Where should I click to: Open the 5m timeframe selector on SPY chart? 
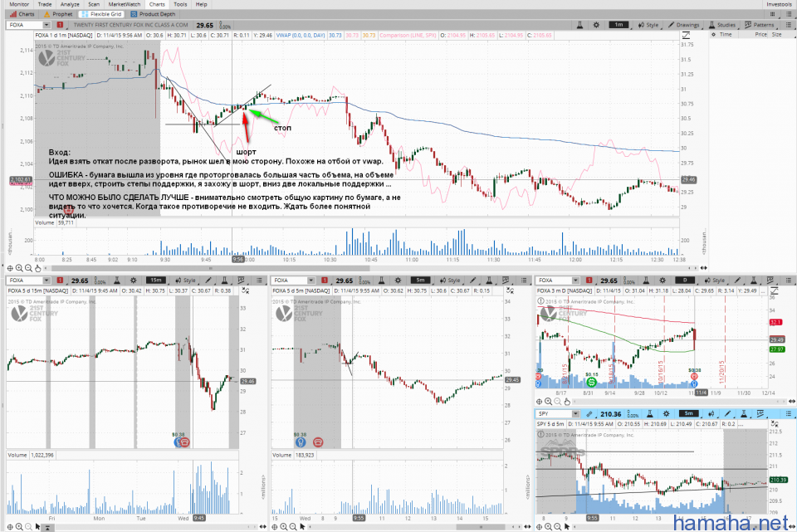tap(689, 414)
